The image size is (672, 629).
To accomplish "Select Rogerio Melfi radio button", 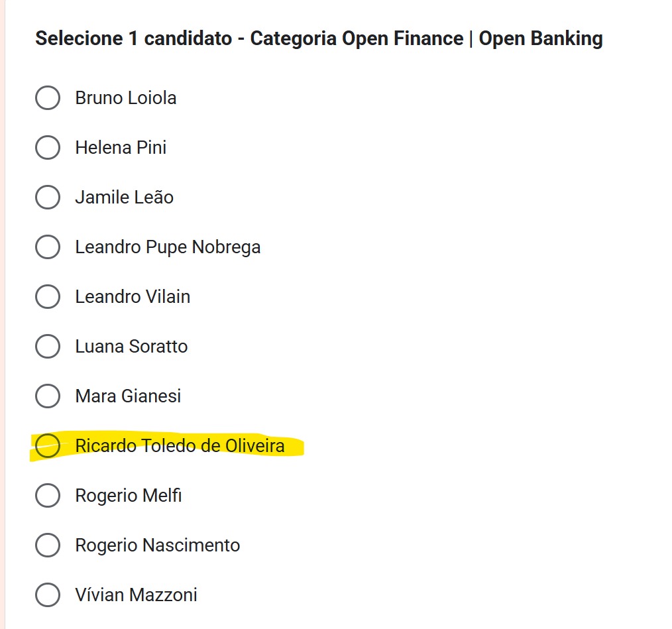I will pyautogui.click(x=48, y=495).
